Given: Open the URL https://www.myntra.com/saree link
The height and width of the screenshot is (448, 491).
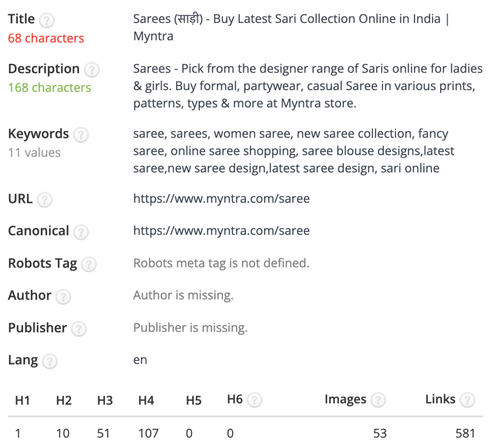Looking at the screenshot, I should coord(222,199).
